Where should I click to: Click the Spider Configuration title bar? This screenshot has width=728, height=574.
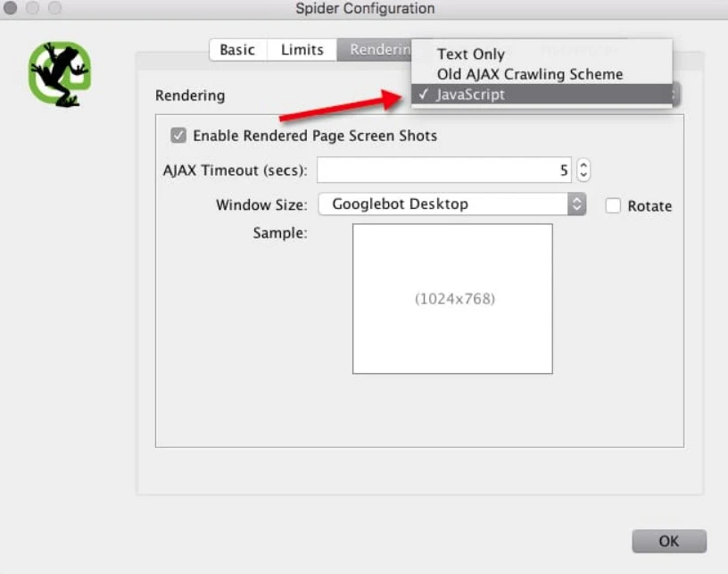(x=365, y=9)
